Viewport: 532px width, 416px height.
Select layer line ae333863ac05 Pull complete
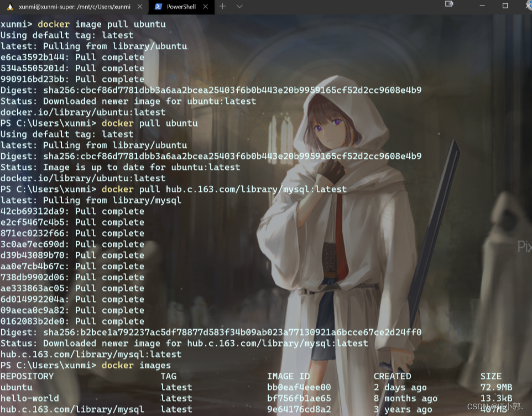[72, 288]
